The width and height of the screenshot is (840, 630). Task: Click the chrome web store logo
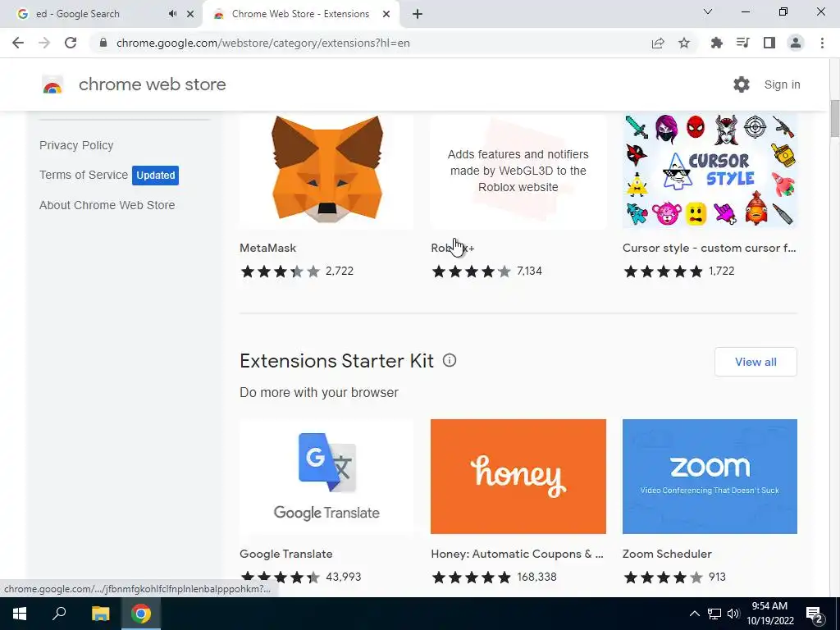[52, 84]
